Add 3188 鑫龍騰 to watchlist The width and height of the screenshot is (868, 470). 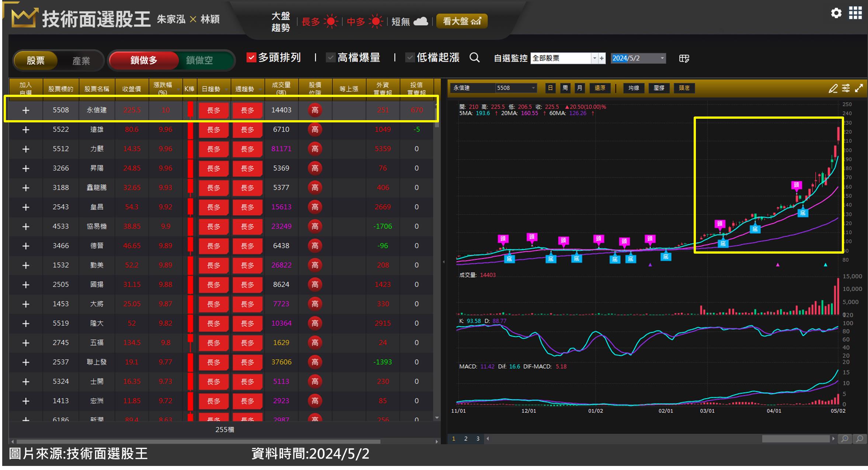(25, 188)
